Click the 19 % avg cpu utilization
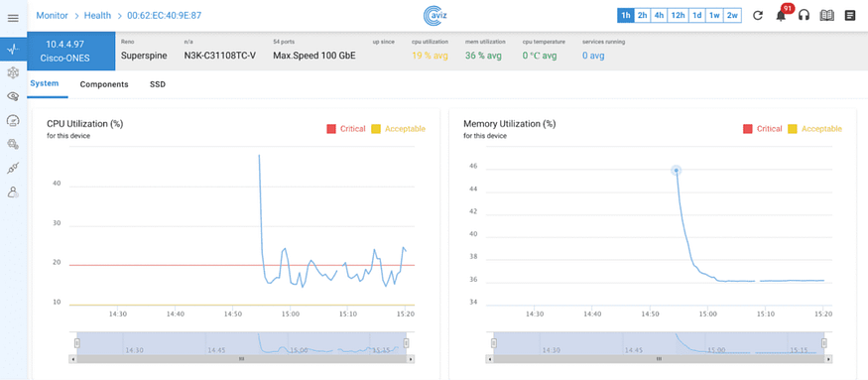This screenshot has width=868, height=380. tap(430, 56)
